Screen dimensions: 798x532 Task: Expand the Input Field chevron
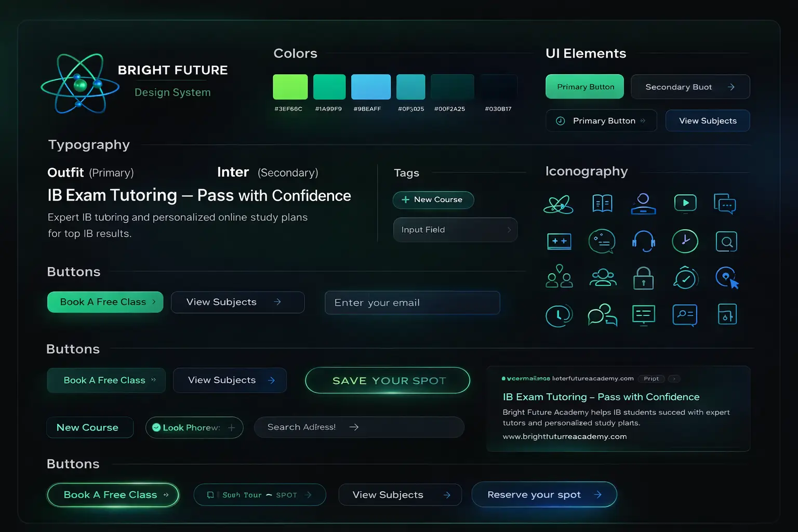point(509,230)
